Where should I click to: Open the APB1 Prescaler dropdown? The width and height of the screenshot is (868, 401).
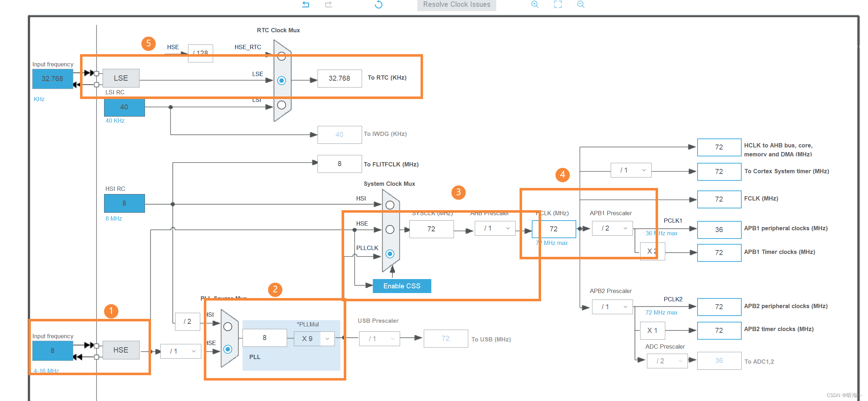click(613, 228)
